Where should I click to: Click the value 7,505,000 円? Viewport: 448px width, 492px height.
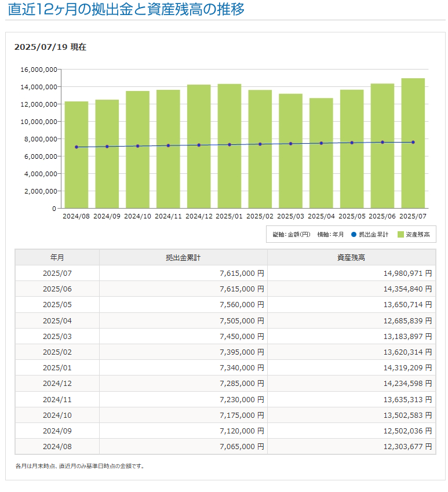242,320
